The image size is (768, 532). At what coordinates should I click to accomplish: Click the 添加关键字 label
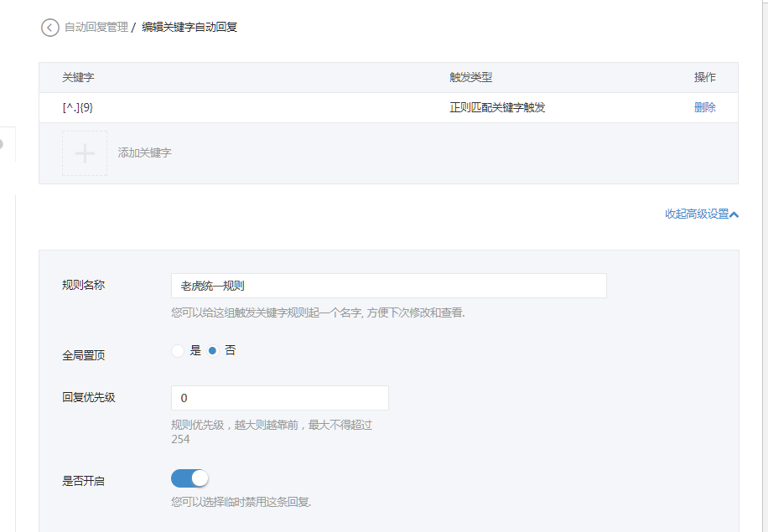point(145,153)
